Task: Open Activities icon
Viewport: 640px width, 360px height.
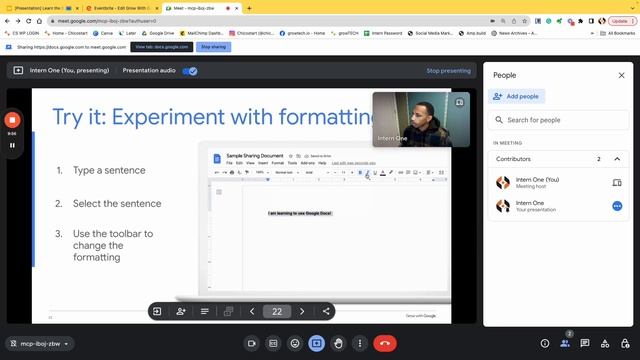Action: tap(605, 344)
